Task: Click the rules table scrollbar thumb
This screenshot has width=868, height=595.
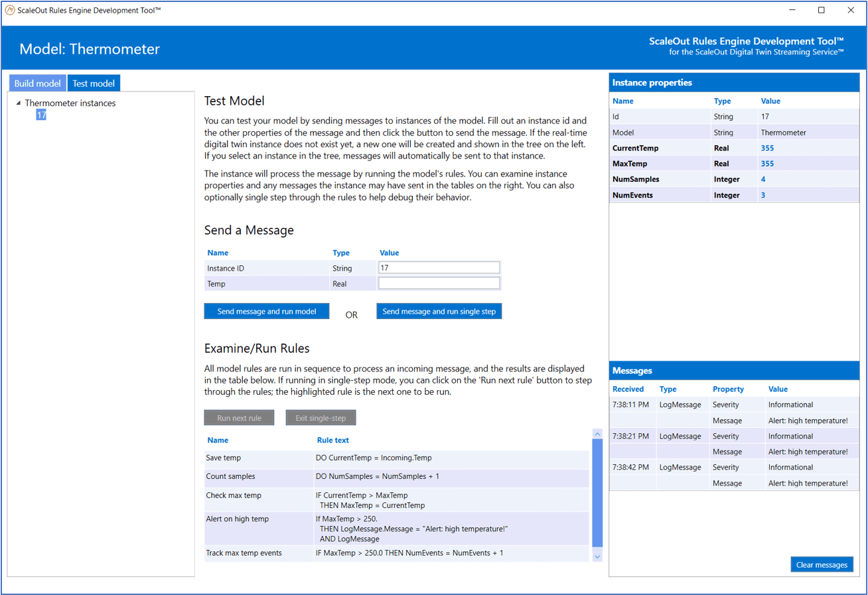Action: [x=597, y=494]
